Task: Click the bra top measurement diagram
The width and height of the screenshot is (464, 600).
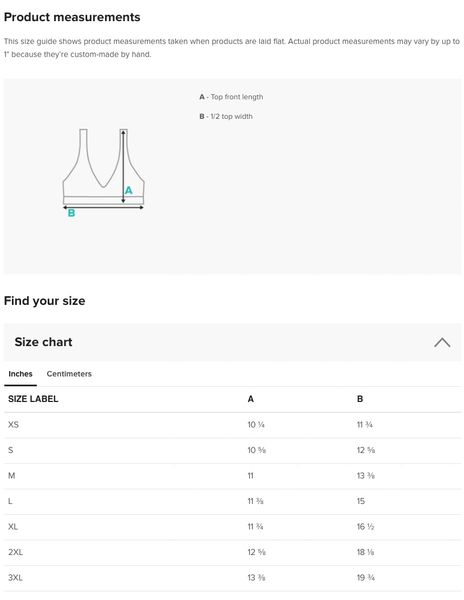Action: [x=103, y=173]
